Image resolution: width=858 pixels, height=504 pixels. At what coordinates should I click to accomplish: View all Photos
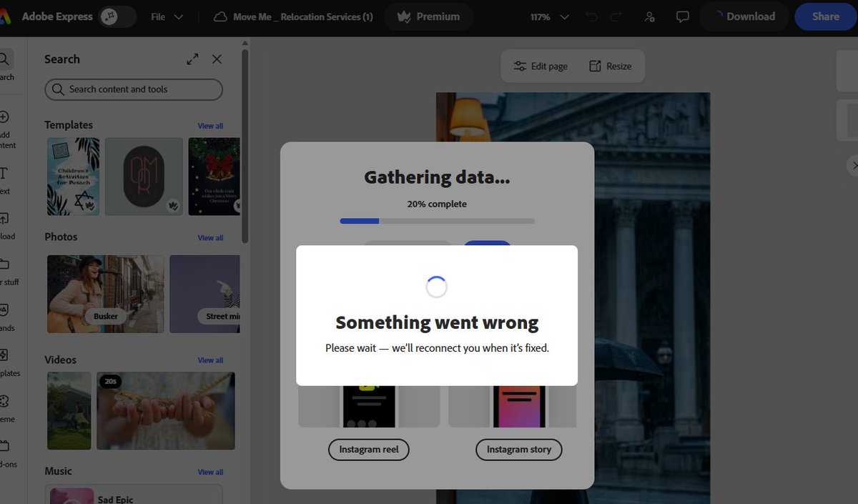pos(210,237)
